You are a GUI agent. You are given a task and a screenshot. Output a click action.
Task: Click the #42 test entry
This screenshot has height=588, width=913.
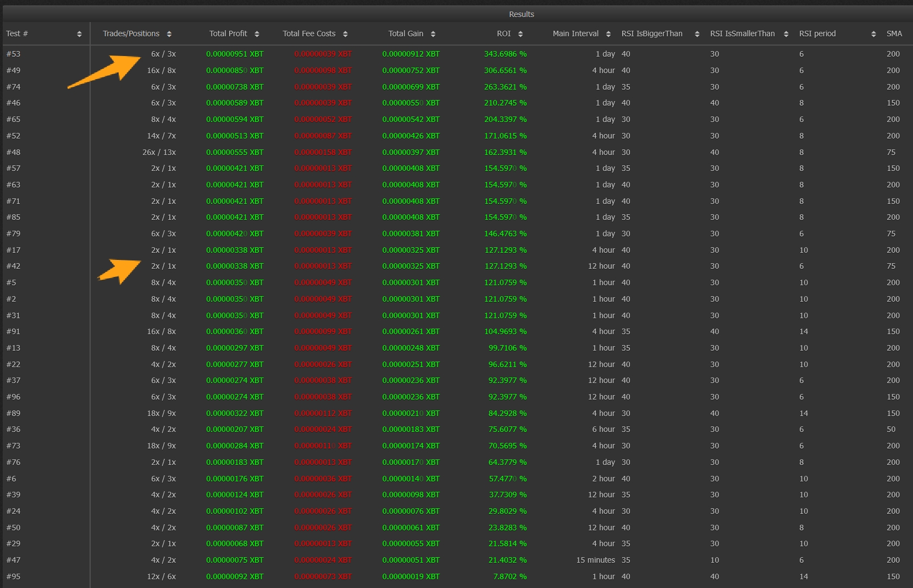[x=13, y=266]
